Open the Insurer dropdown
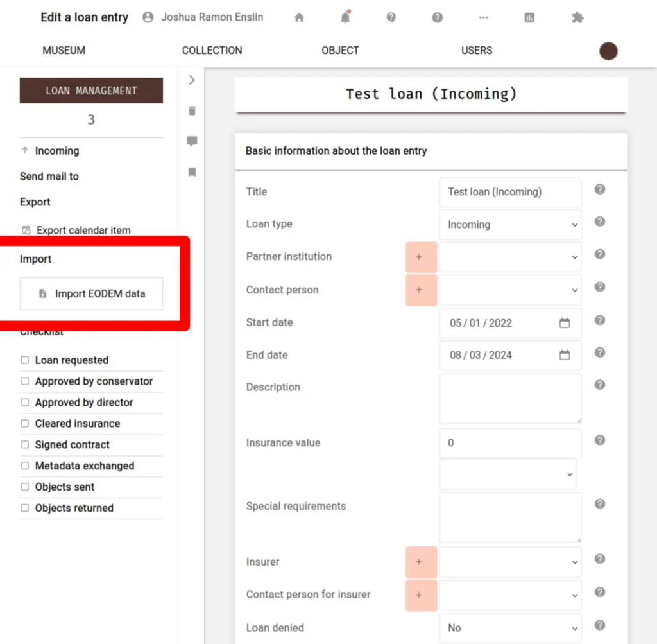657x644 pixels. (x=510, y=562)
